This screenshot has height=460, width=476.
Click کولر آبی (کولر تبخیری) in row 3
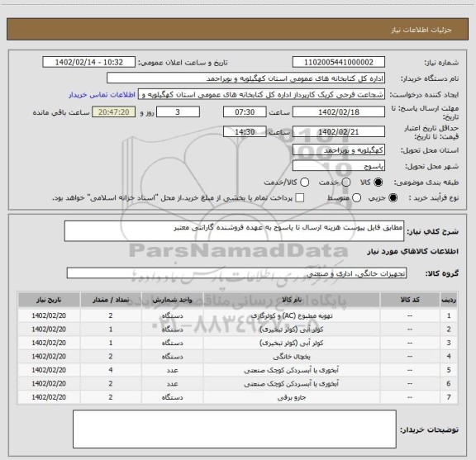coord(292,343)
